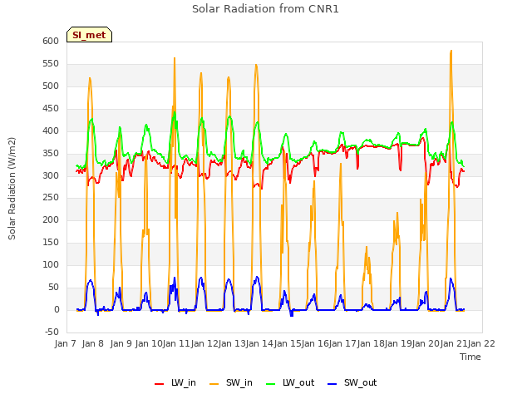Click the blue SW_out legend color marker
The width and height of the screenshot is (532, 399).
pyautogui.click(x=332, y=383)
